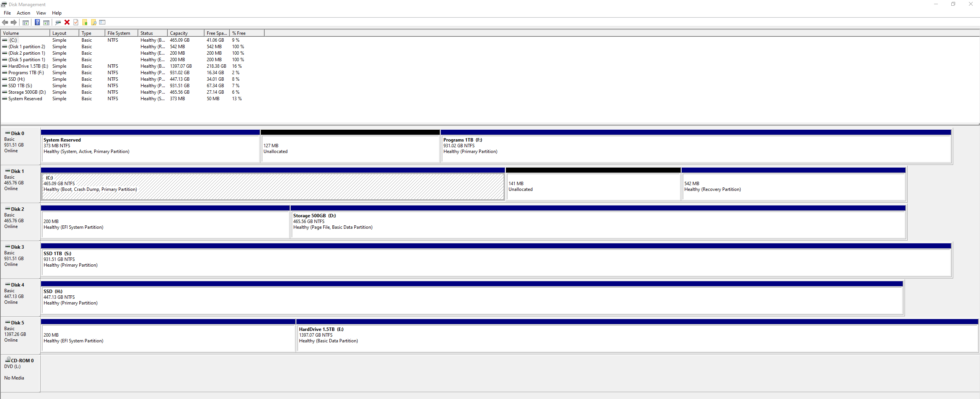
Task: Open the File menu
Action: click(x=7, y=13)
